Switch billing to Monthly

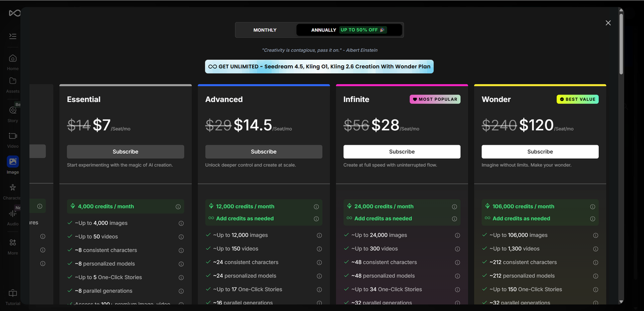coord(265,30)
